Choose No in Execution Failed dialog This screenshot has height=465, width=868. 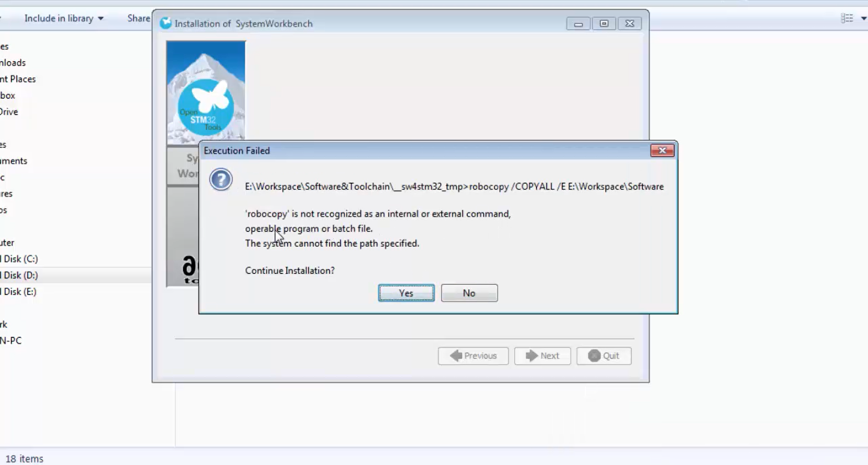coord(469,293)
